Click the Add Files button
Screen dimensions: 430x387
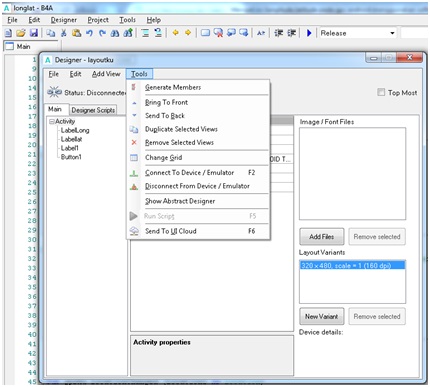coord(321,237)
